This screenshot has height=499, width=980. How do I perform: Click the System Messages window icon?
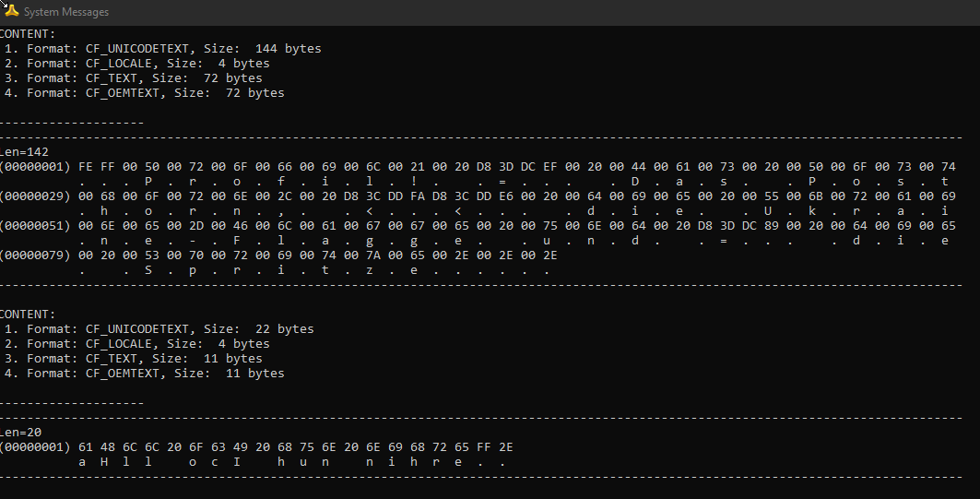[x=11, y=11]
